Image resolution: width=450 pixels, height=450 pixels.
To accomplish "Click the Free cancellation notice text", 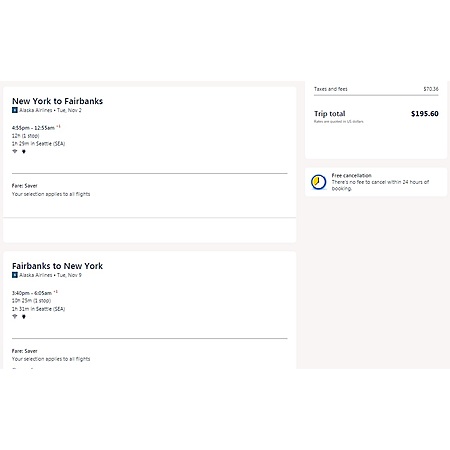I will tap(380, 182).
